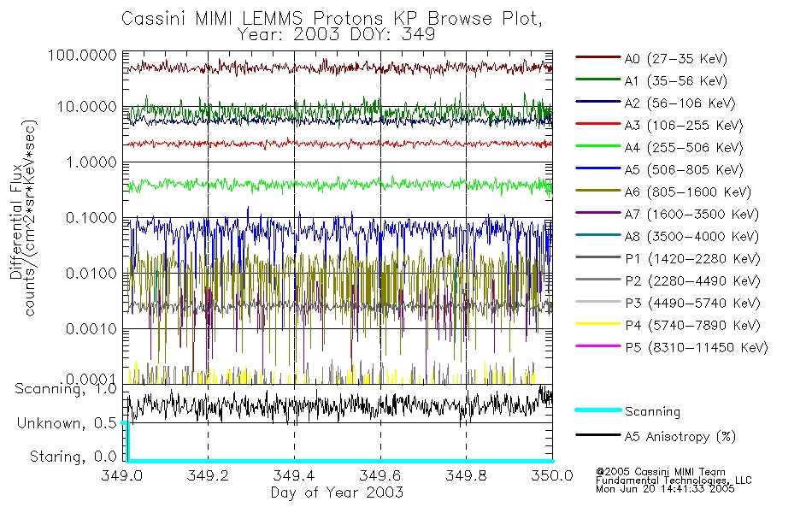Click the Differential Flux y-axis title

tap(16, 221)
